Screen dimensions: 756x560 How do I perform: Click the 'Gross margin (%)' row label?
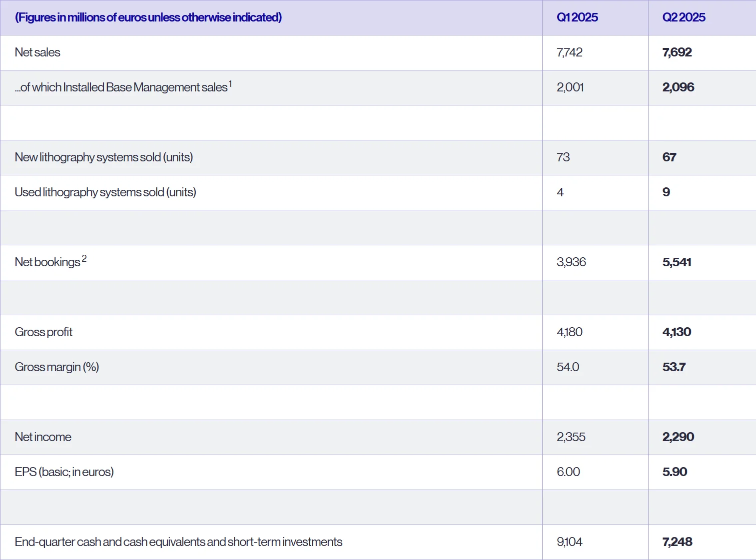(57, 367)
